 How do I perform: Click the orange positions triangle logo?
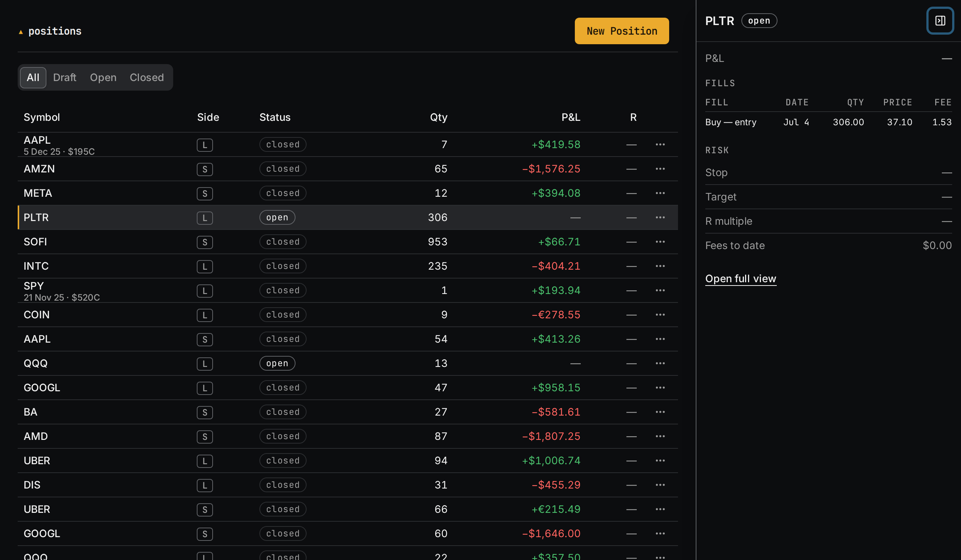21,32
